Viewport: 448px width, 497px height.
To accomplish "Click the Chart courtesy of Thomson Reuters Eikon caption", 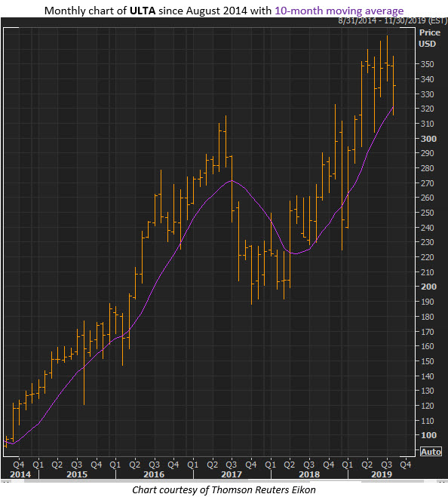I will [224, 489].
